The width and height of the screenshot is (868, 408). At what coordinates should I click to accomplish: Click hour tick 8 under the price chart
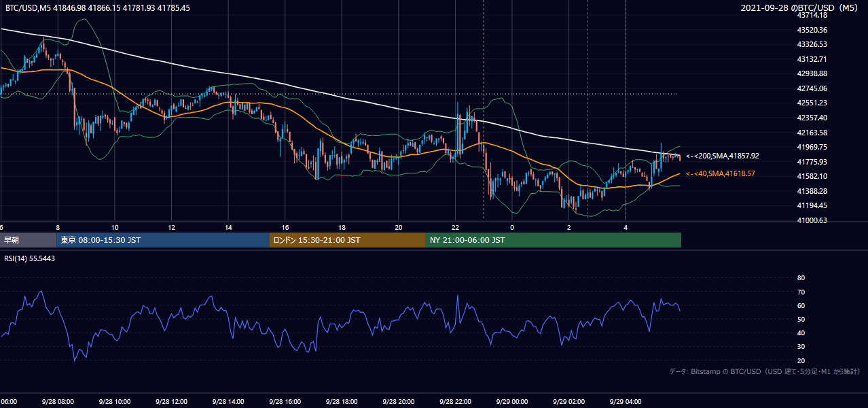coord(58,228)
